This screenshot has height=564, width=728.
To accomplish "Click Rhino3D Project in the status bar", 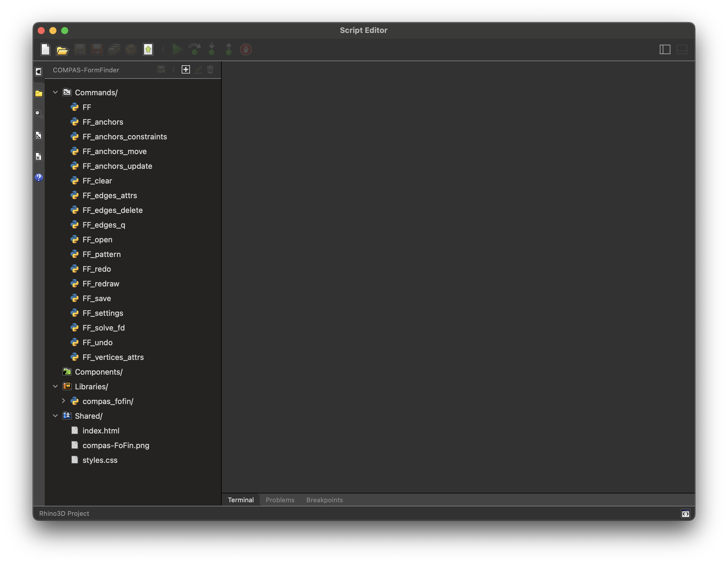I will coord(64,513).
